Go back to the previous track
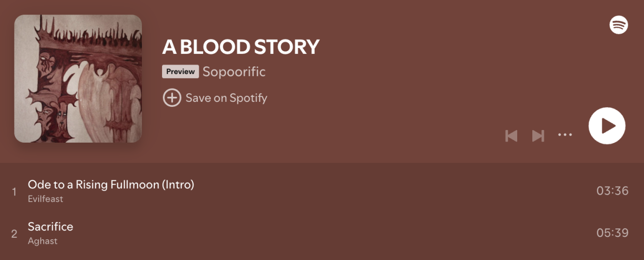This screenshot has height=260, width=644. point(511,136)
